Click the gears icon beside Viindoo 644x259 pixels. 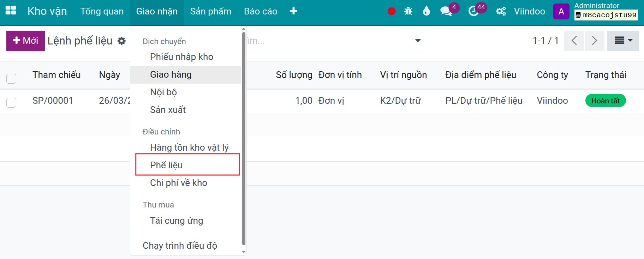pyautogui.click(x=501, y=11)
